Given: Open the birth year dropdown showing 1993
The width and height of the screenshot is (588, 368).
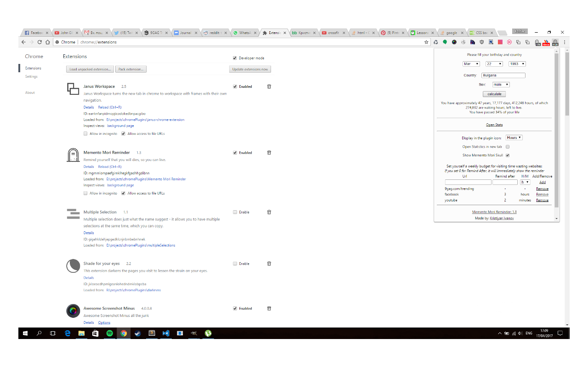Looking at the screenshot, I should click(517, 64).
